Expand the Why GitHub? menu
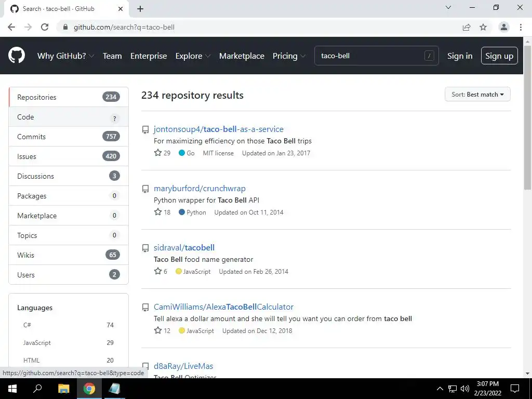This screenshot has height=399, width=532. click(x=65, y=56)
